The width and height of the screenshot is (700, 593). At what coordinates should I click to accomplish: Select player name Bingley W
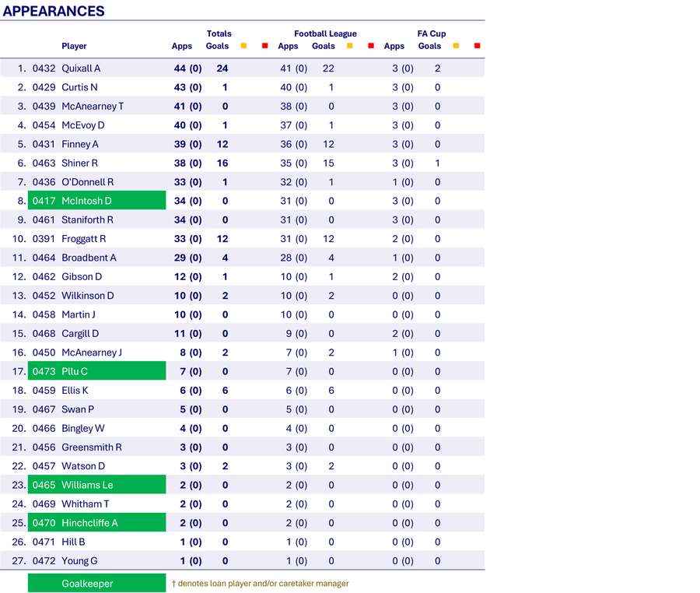(x=83, y=428)
